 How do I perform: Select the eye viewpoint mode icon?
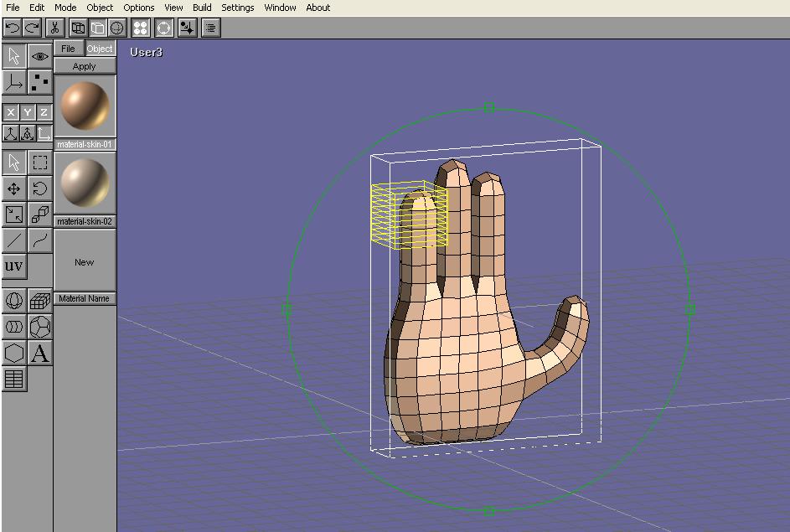(40, 56)
